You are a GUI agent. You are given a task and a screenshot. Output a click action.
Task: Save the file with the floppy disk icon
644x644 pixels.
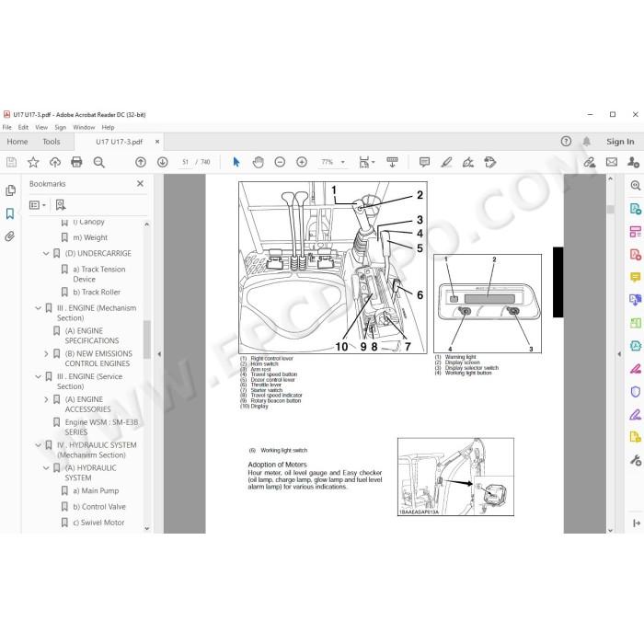[11, 162]
